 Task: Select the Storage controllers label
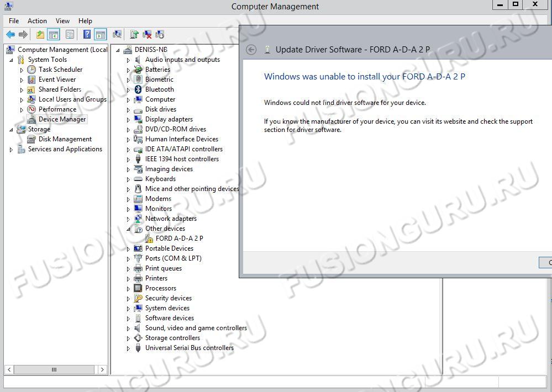click(172, 338)
